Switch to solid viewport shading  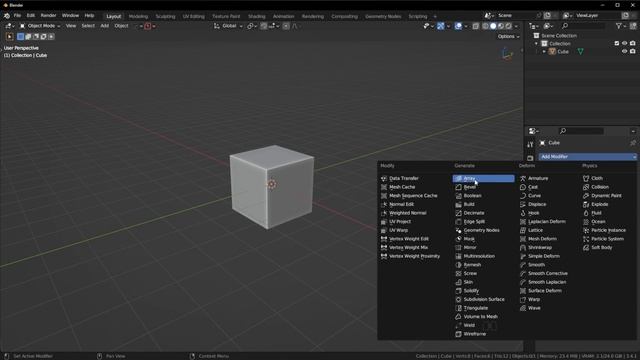coord(493,26)
